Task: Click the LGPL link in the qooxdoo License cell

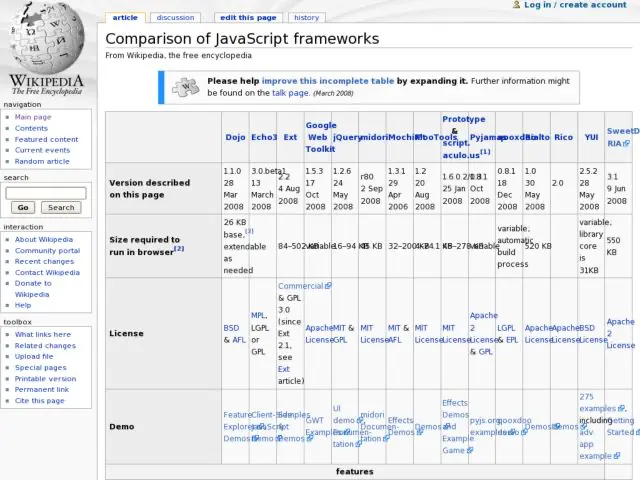Action: (506, 328)
